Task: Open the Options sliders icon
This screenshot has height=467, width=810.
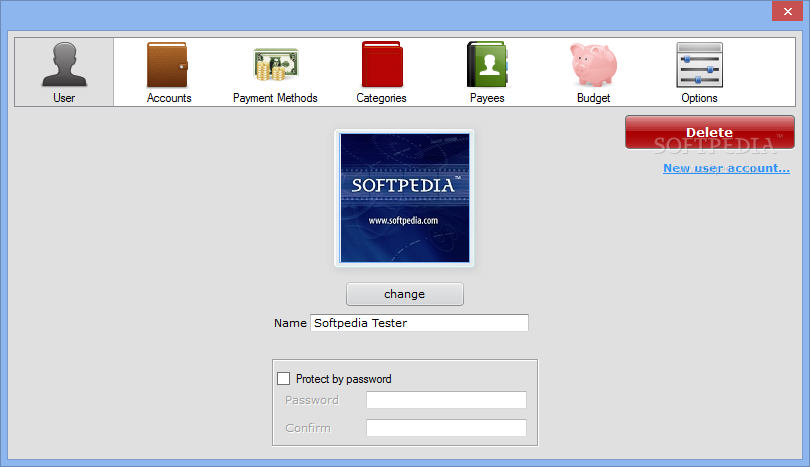Action: click(699, 65)
